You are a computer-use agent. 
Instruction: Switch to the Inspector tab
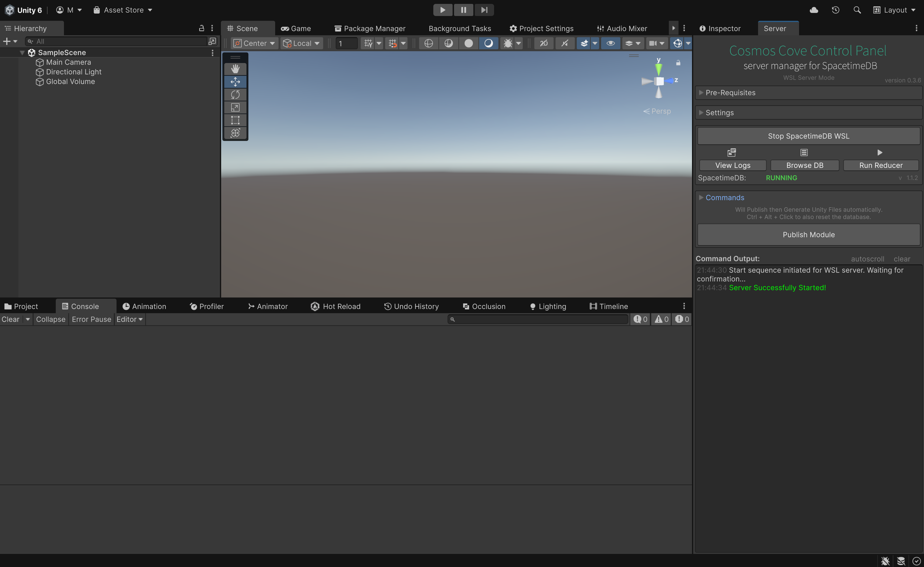[x=720, y=28]
